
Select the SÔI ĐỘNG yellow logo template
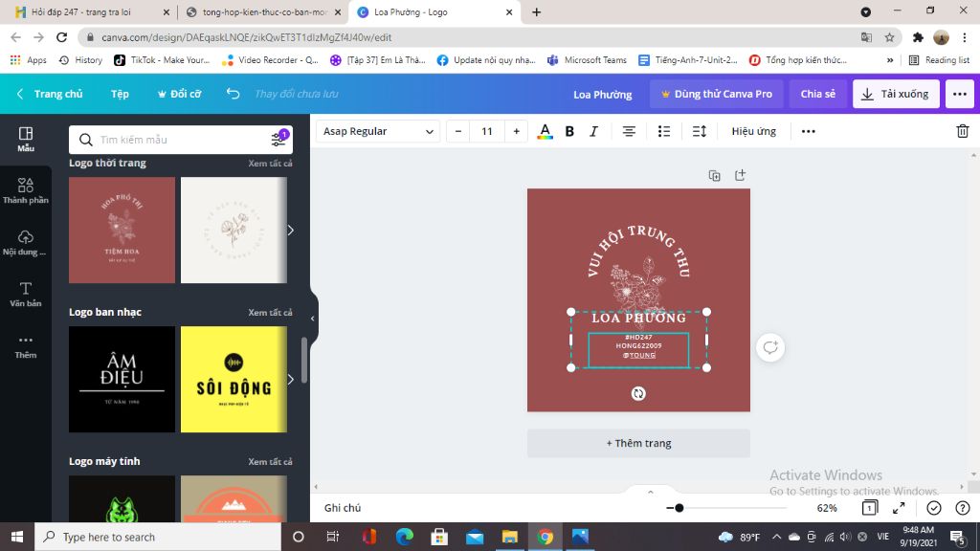(234, 379)
